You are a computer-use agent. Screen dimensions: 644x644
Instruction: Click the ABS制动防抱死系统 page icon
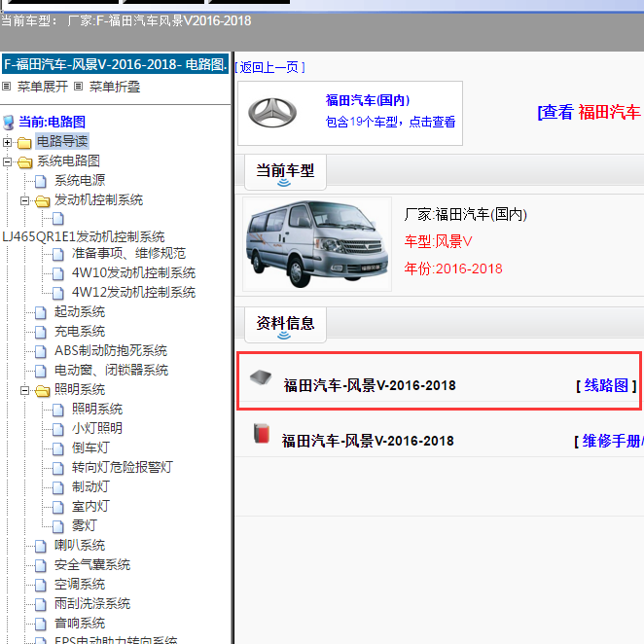40,351
